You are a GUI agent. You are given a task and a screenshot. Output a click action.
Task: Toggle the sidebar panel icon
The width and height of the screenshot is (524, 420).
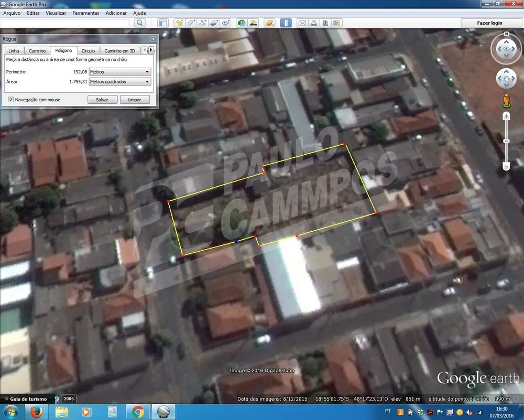pyautogui.click(x=163, y=23)
